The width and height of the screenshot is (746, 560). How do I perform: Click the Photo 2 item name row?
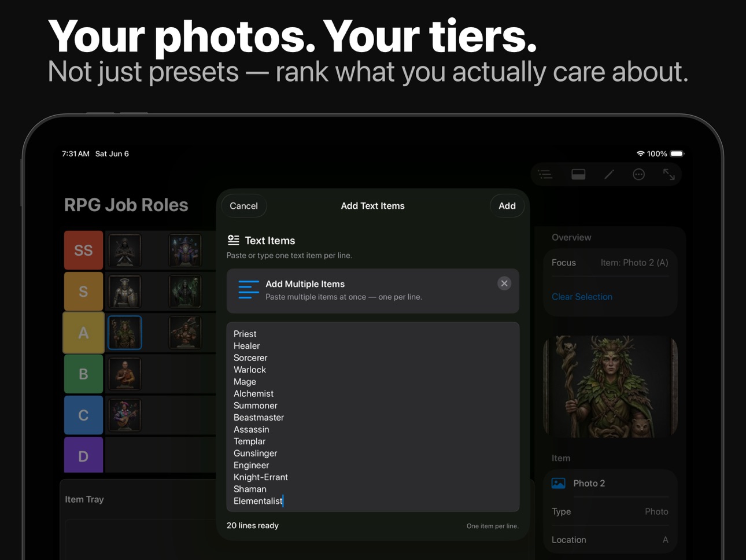point(610,483)
